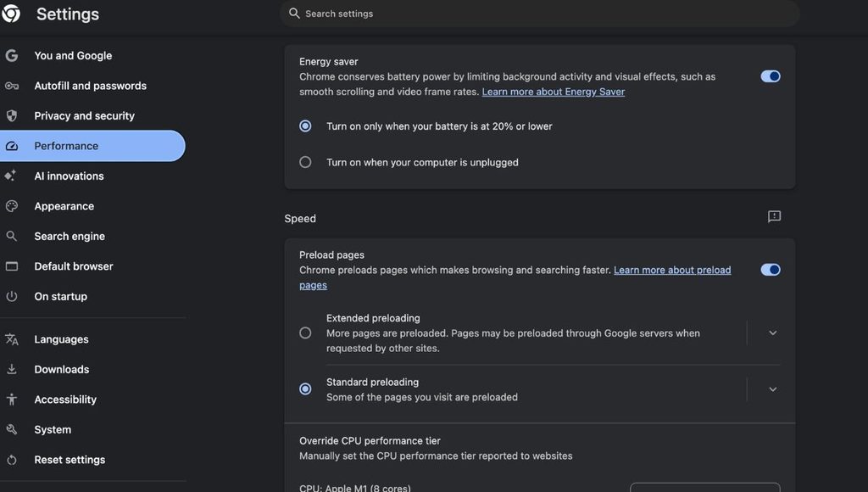Click the window icon for Default browser
868x492 pixels.
(x=12, y=266)
